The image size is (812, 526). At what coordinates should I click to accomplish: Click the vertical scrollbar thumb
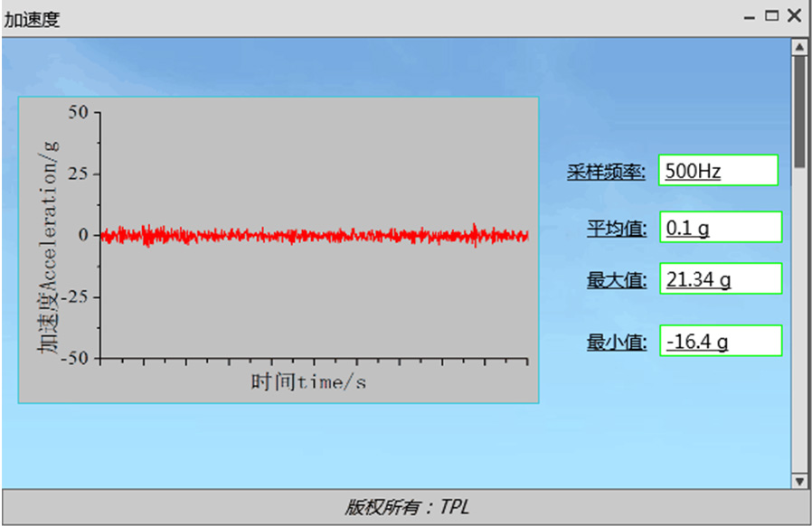click(x=799, y=111)
